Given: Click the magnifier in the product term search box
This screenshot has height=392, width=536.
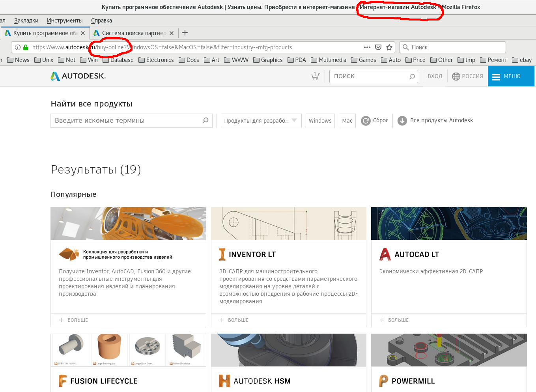Looking at the screenshot, I should click(x=205, y=120).
